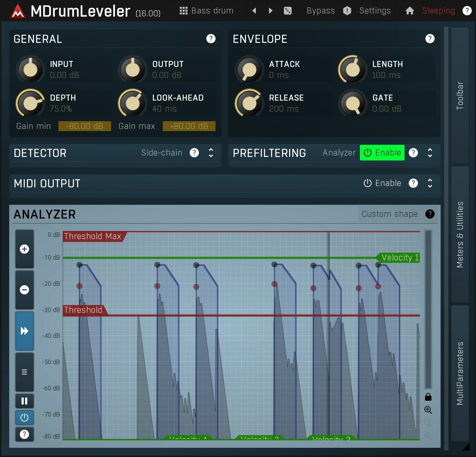Open the Custom shape settings
This screenshot has width=476, height=457.
[x=389, y=214]
